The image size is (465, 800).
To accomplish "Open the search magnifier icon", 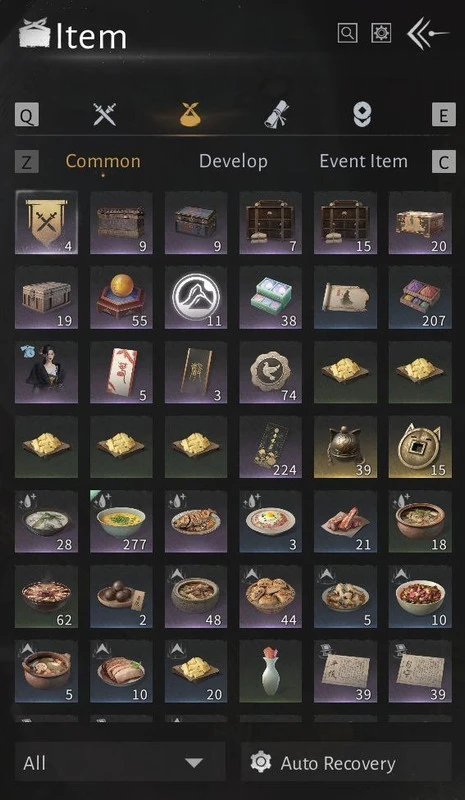I will 348,34.
